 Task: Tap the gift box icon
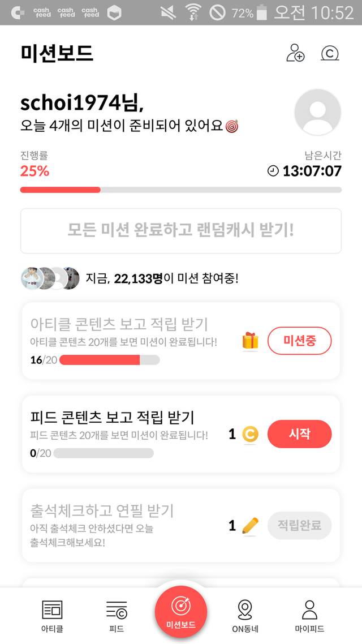250,341
